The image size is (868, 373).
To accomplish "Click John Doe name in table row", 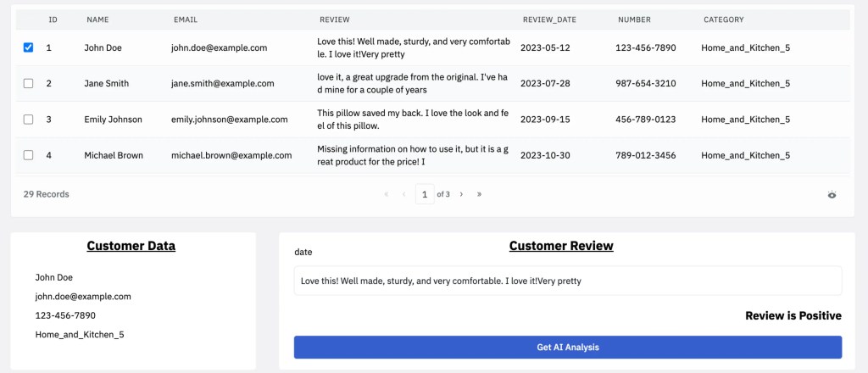I will [103, 47].
